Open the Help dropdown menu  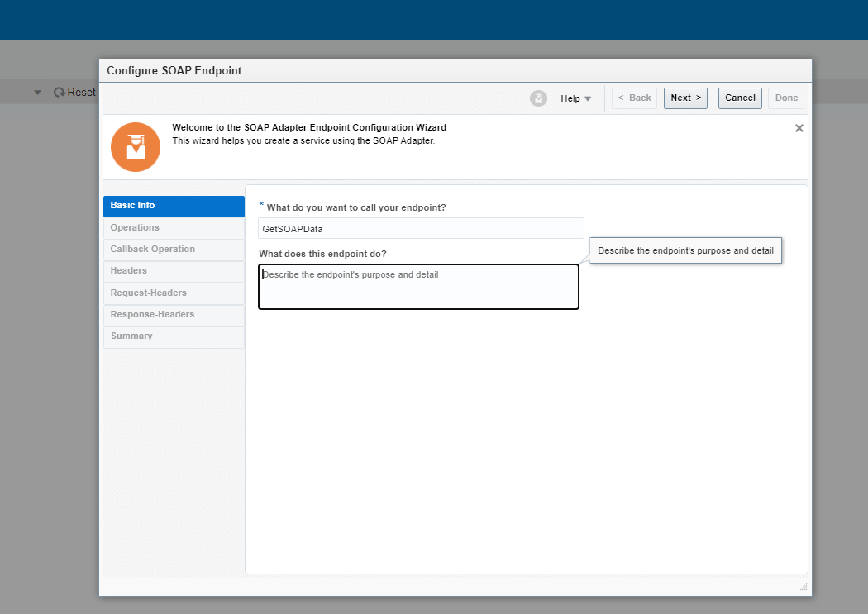coord(575,98)
